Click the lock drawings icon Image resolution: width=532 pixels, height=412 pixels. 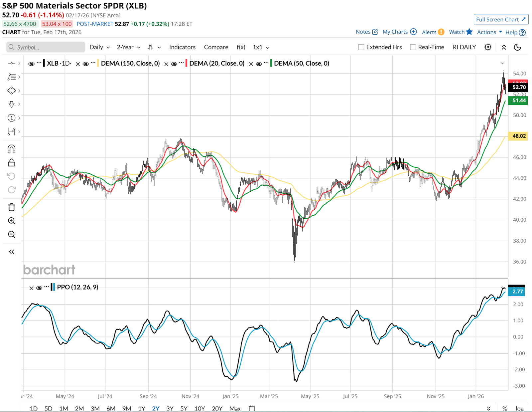[12, 163]
